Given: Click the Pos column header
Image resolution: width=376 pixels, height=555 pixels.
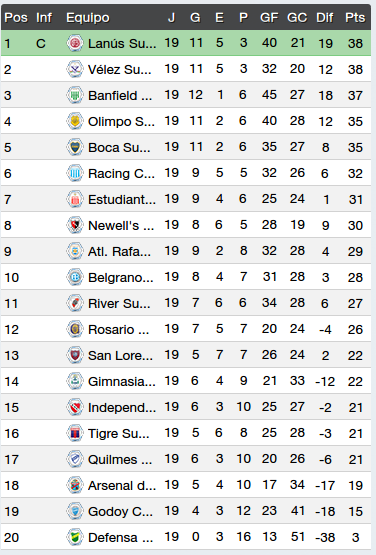Looking at the screenshot, I should point(16,17).
